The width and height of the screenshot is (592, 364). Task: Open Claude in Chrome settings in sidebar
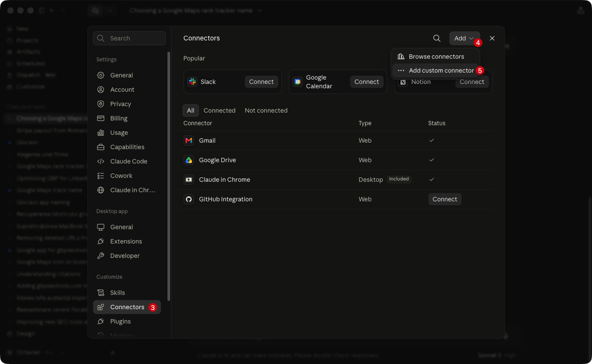pyautogui.click(x=127, y=190)
